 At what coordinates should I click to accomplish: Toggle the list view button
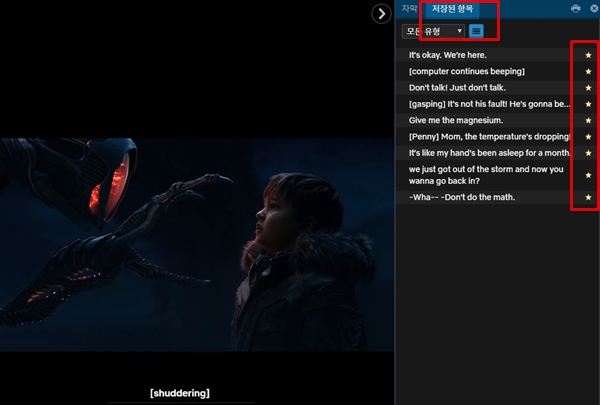click(476, 31)
